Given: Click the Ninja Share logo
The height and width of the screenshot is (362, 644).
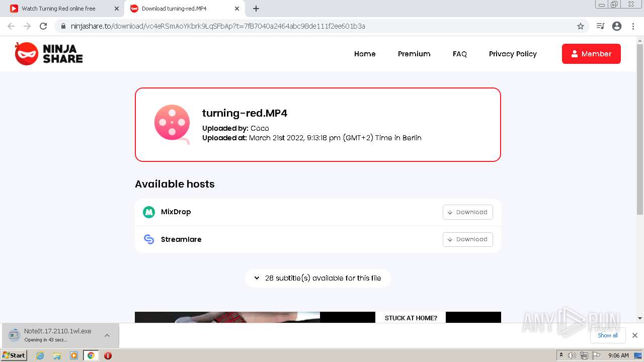Looking at the screenshot, I should pyautogui.click(x=49, y=54).
